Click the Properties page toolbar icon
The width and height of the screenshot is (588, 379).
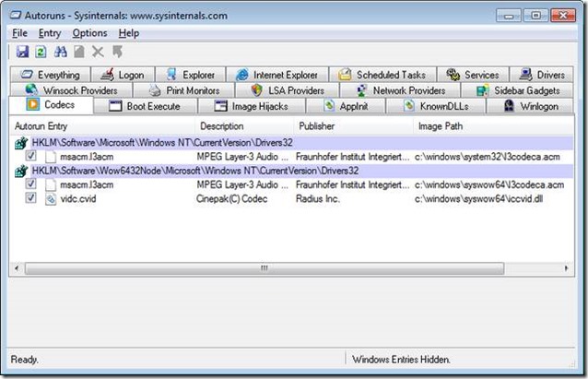(78, 52)
